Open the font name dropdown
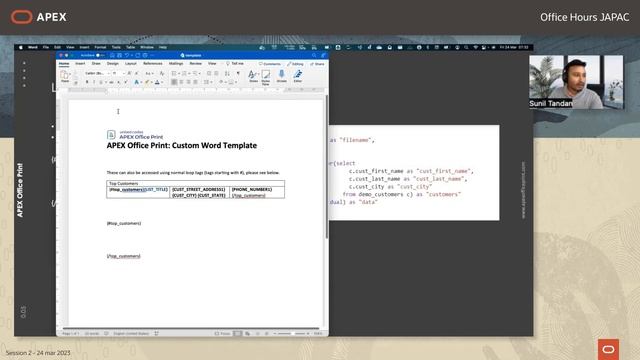Image resolution: width=640 pixels, height=360 pixels. pyautogui.click(x=97, y=73)
